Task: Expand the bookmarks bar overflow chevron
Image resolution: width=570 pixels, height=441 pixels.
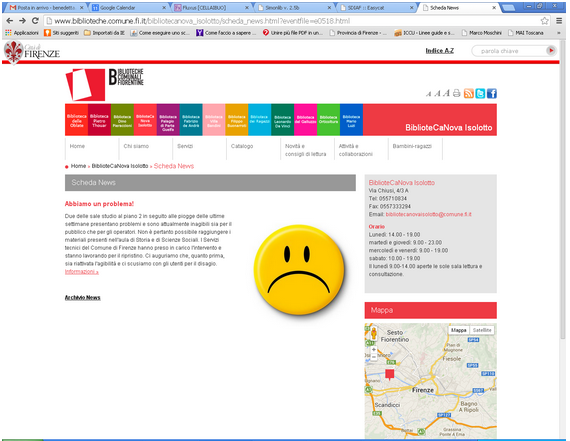Action: point(559,33)
